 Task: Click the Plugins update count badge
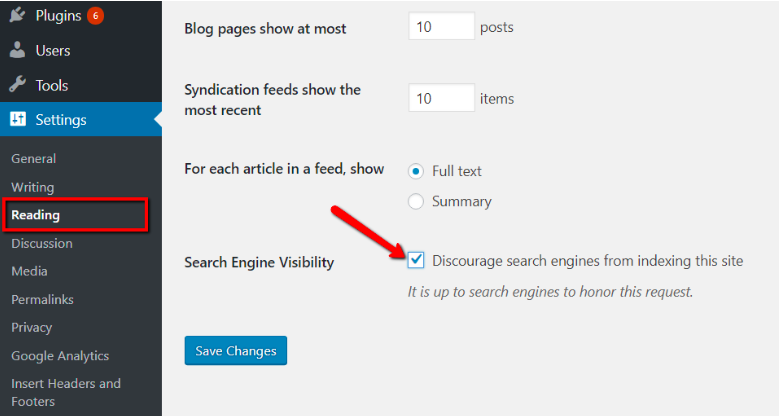tap(95, 16)
